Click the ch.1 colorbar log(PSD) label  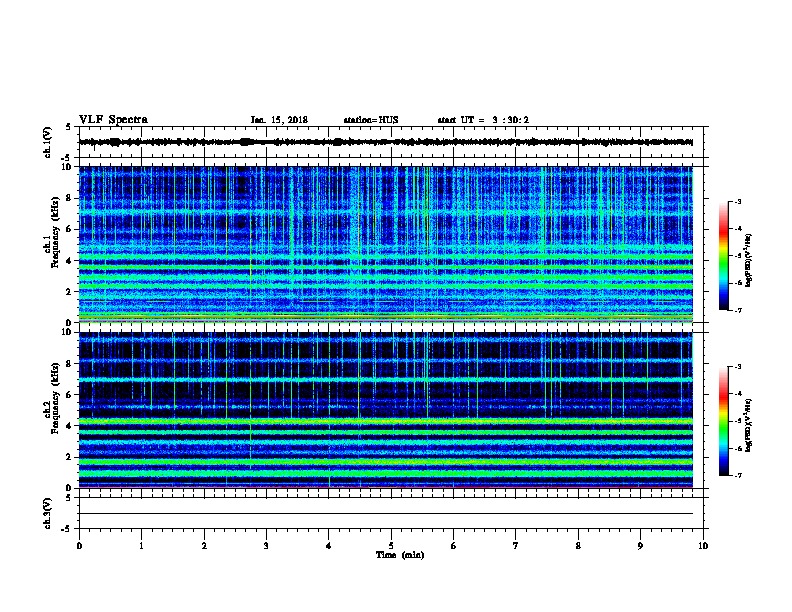click(x=748, y=260)
